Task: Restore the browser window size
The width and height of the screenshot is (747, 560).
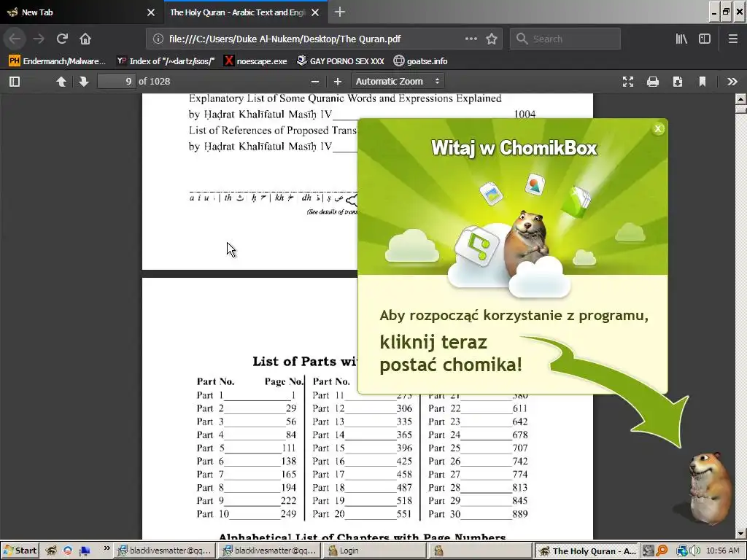Action: click(726, 12)
